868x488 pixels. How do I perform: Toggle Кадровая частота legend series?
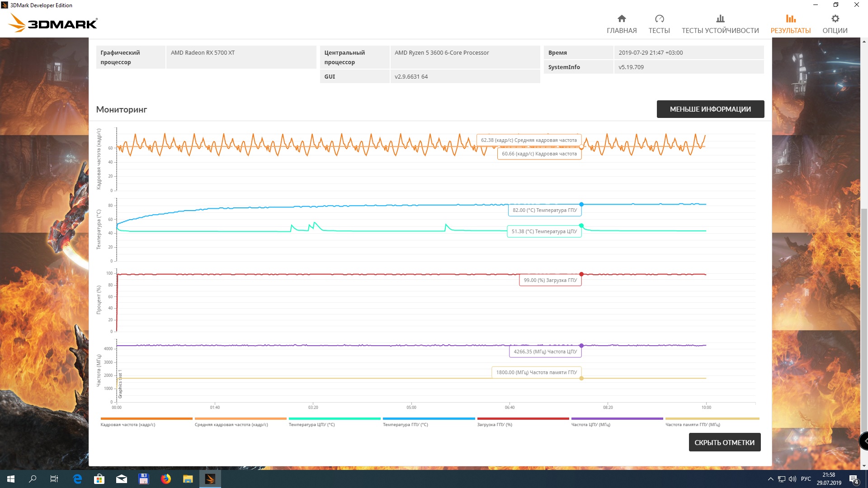[x=128, y=425]
